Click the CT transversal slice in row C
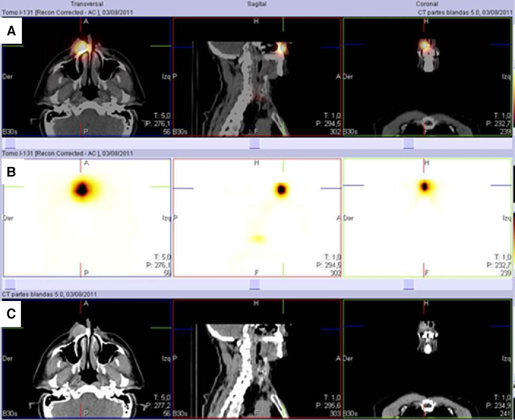The image size is (515, 420). (86, 358)
